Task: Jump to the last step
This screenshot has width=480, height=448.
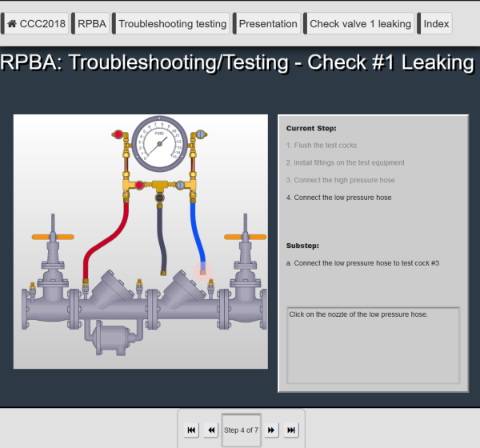Action: [x=291, y=430]
